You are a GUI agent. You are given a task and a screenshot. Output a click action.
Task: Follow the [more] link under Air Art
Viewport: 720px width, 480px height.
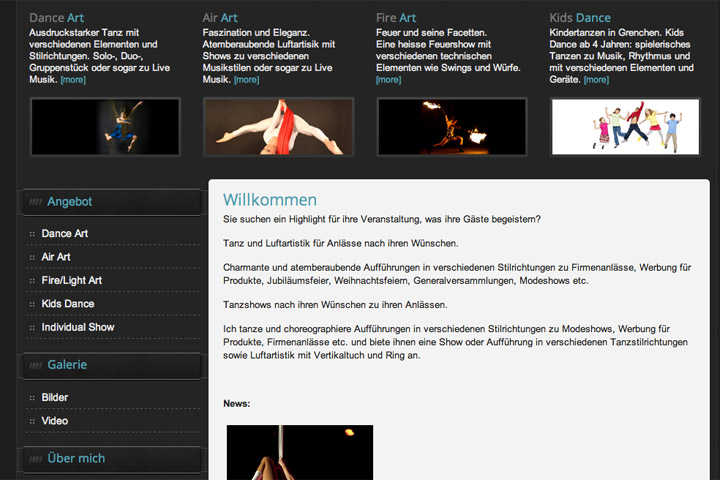247,79
